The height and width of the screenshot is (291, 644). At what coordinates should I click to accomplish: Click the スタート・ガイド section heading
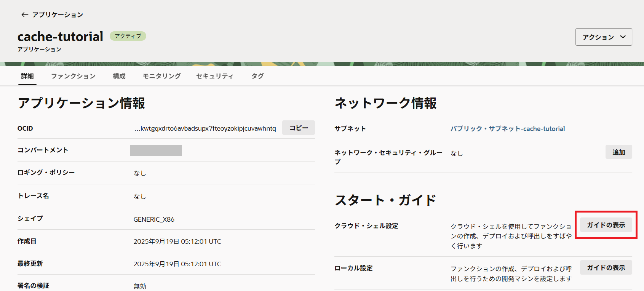pos(385,200)
